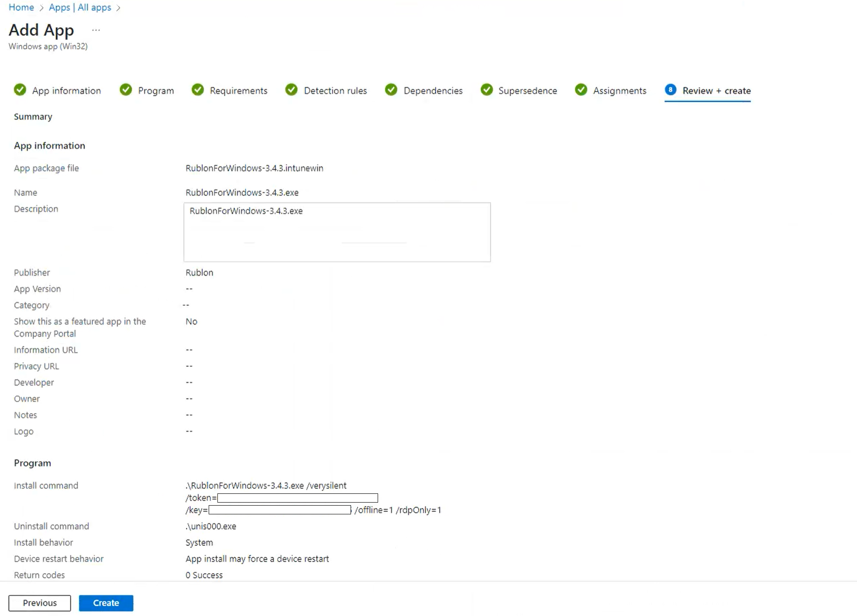The height and width of the screenshot is (616, 857).
Task: Click the Assignments step checkmark icon
Action: pyautogui.click(x=581, y=90)
